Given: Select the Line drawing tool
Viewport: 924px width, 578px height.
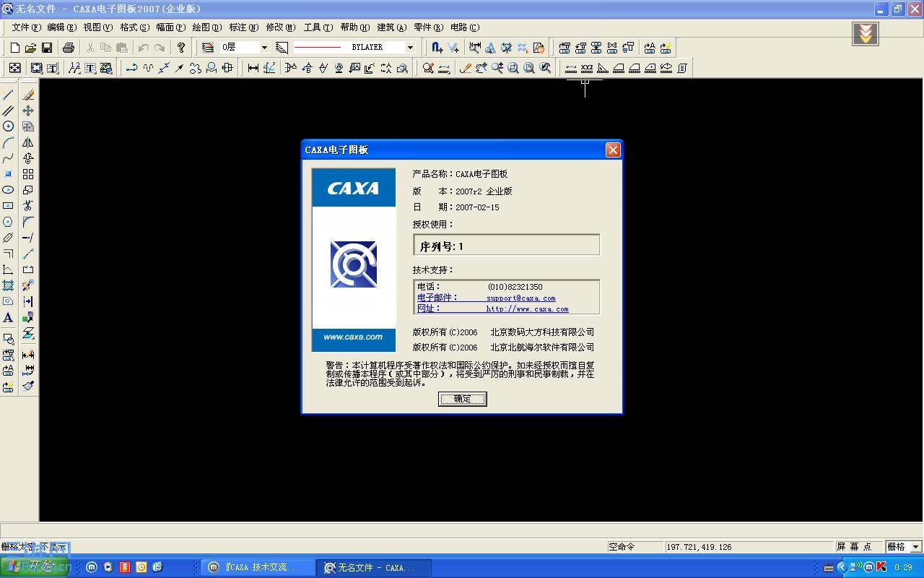Looking at the screenshot, I should coord(8,95).
